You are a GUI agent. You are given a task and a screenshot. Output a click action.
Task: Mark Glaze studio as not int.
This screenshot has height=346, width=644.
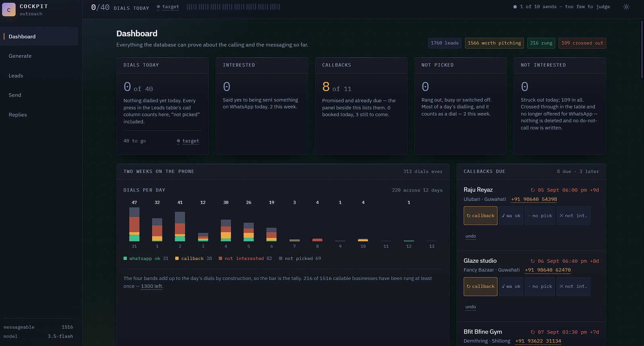click(574, 286)
